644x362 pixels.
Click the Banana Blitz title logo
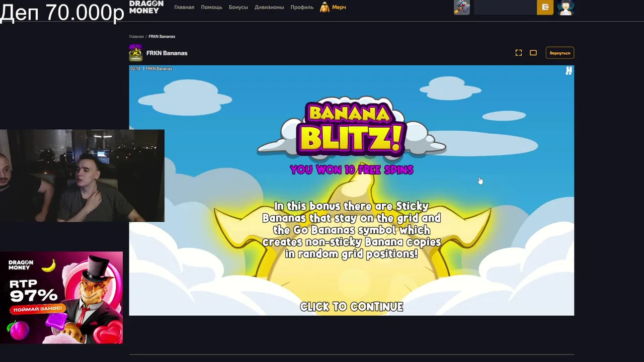(x=352, y=129)
